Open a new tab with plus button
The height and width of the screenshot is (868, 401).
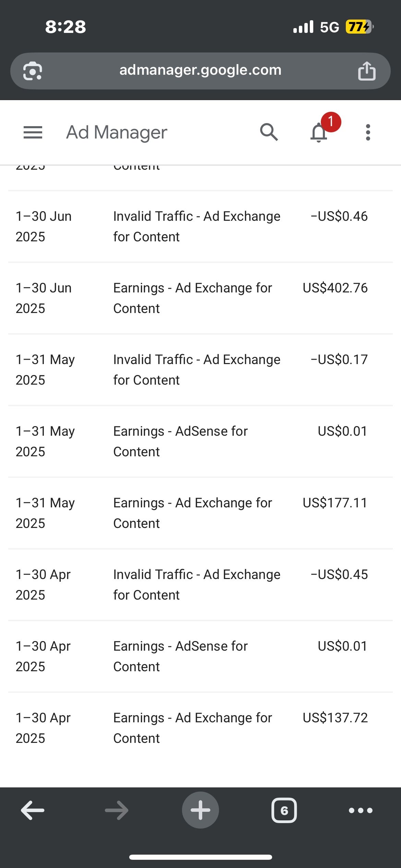[200, 810]
